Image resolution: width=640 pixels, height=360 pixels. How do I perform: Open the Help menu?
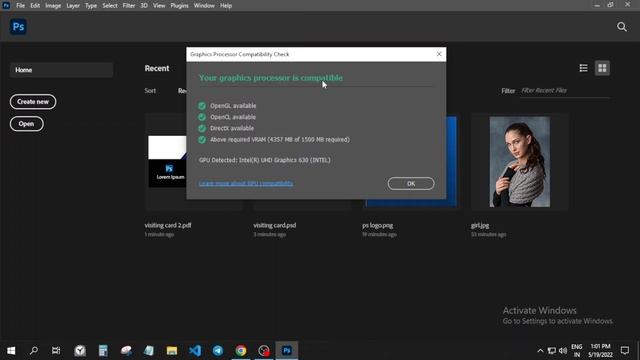[x=226, y=6]
